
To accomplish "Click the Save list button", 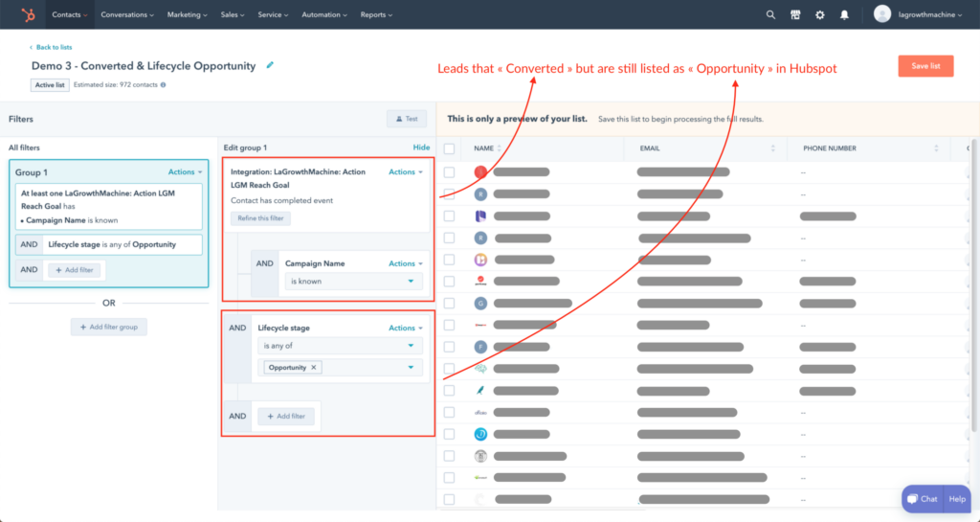I will point(924,66).
